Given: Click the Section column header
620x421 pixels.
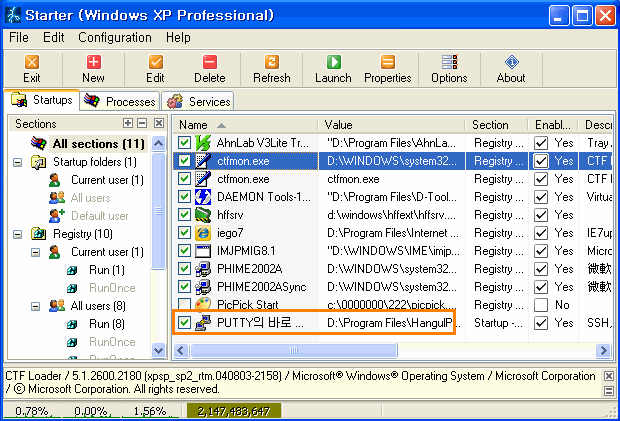Looking at the screenshot, I should click(x=497, y=125).
